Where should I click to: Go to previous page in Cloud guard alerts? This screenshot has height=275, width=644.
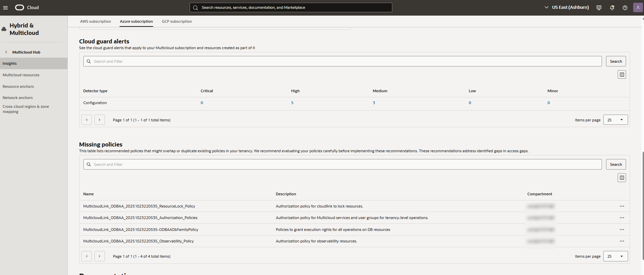(86, 120)
